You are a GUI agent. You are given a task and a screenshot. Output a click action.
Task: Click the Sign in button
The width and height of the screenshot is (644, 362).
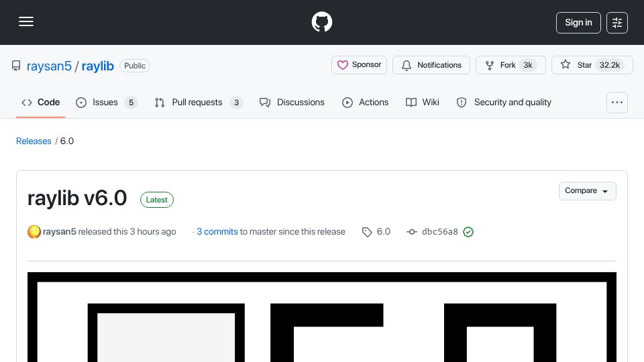tap(578, 23)
